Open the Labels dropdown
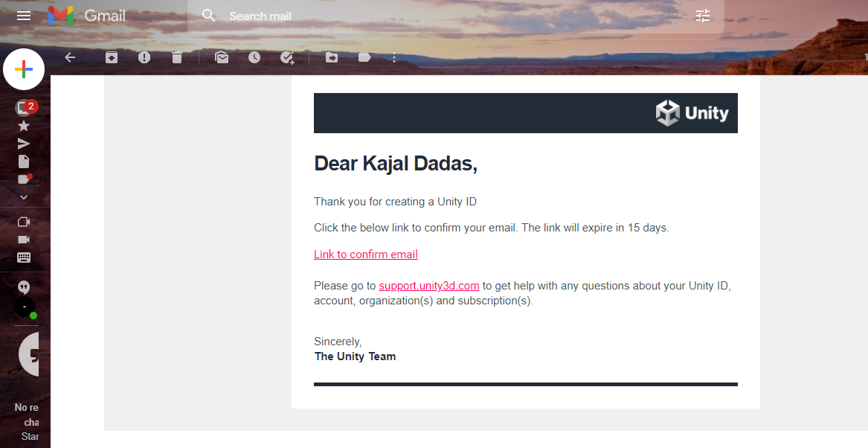The width and height of the screenshot is (868, 448). [x=364, y=57]
